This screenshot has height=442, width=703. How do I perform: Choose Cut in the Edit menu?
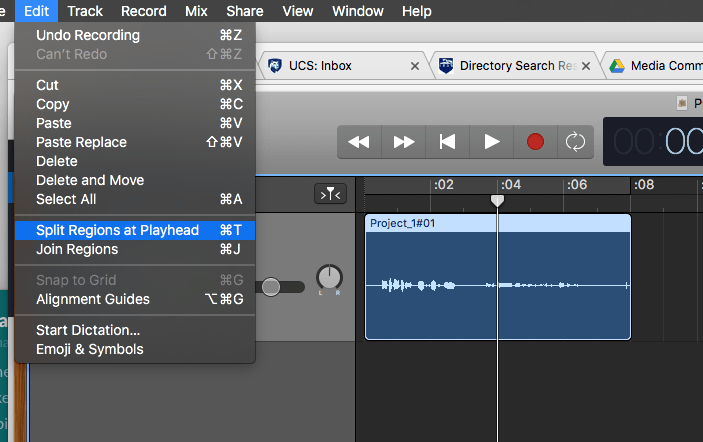click(x=135, y=85)
